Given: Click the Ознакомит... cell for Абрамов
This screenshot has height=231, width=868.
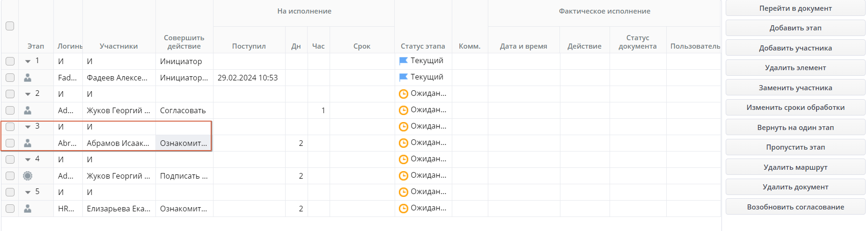Looking at the screenshot, I should click(x=184, y=143).
